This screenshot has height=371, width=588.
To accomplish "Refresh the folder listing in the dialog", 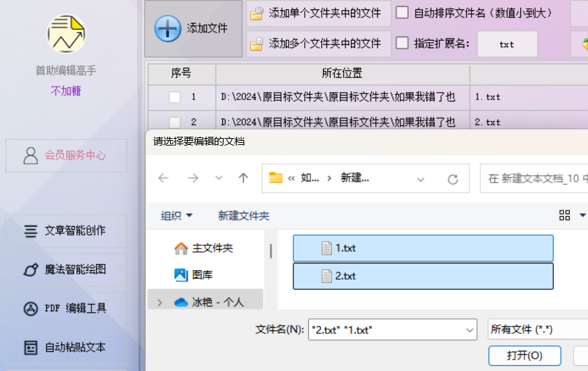I will coord(453,179).
